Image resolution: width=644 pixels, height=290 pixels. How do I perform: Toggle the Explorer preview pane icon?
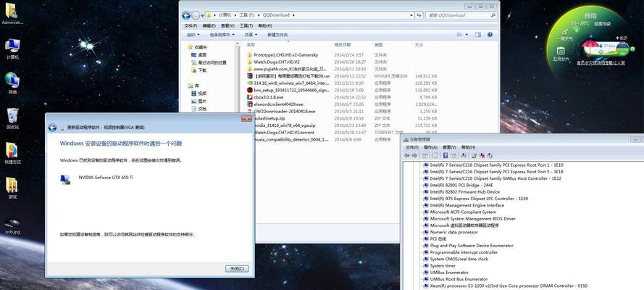click(477, 35)
